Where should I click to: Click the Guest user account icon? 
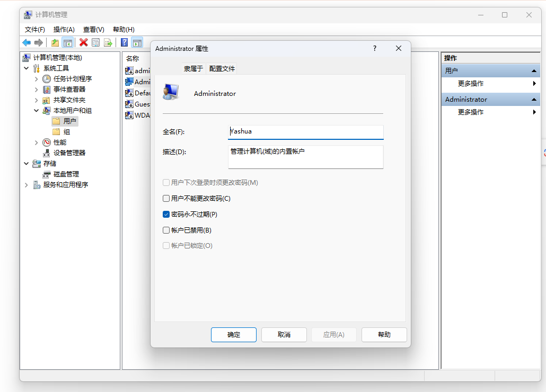pos(129,104)
